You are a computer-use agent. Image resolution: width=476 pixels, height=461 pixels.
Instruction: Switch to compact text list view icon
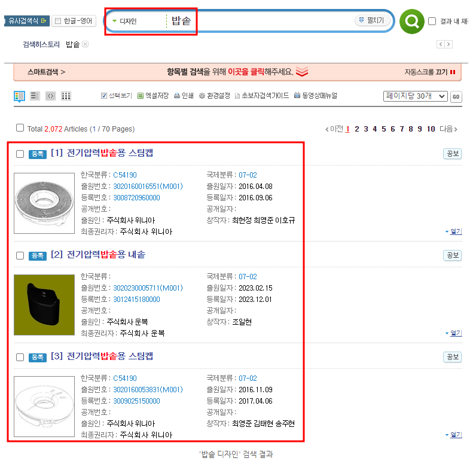coord(35,96)
